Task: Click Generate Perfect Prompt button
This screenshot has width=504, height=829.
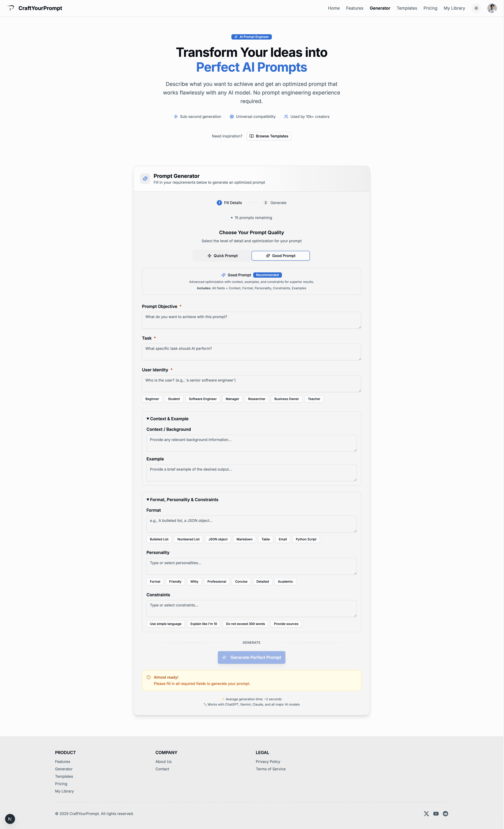Action: point(251,657)
